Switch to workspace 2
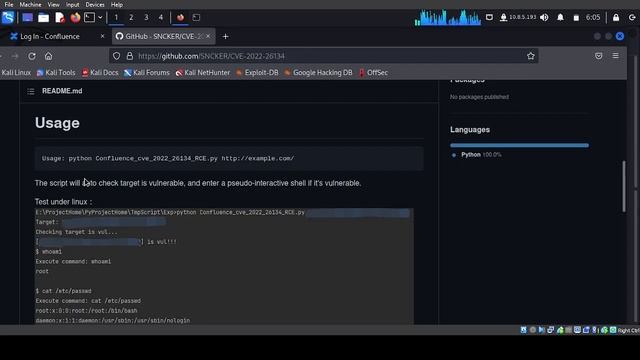This screenshot has height=360, width=640. tap(131, 18)
